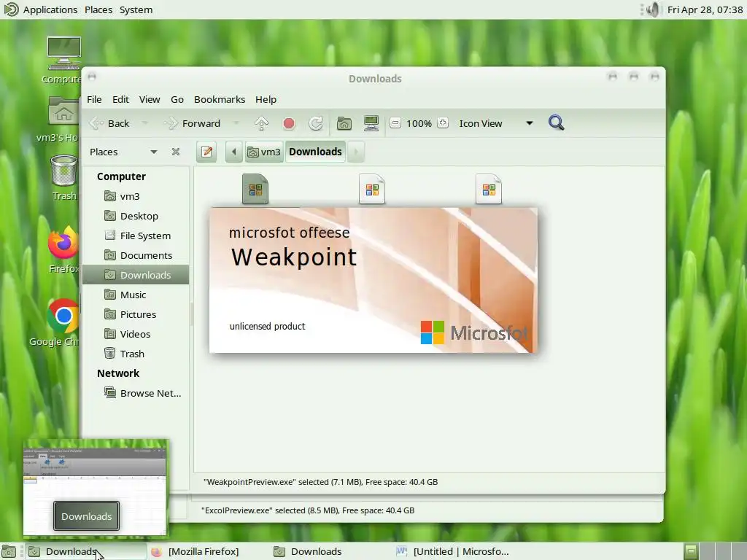Open the Places panel menu
The image size is (747, 560).
click(x=98, y=9)
